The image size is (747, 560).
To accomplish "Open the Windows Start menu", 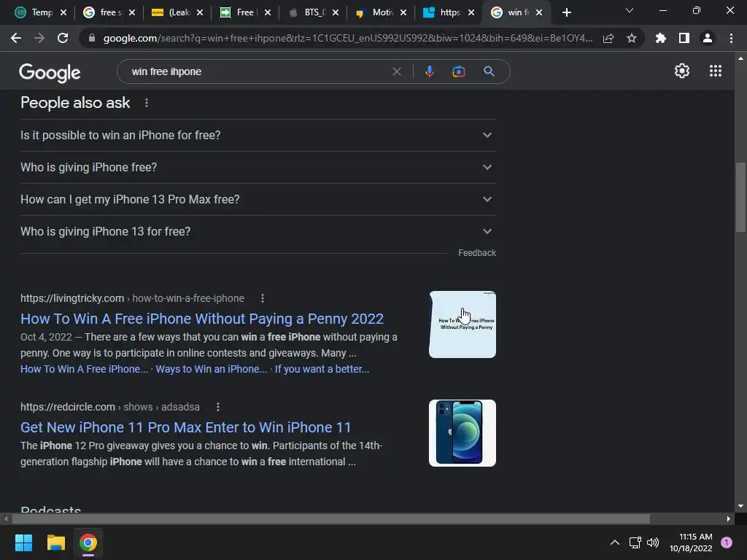I will 23,542.
